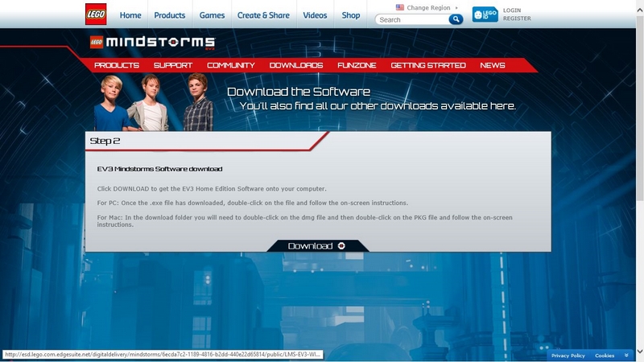This screenshot has width=644, height=362.
Task: Click the REGISTER link
Action: [x=517, y=19]
